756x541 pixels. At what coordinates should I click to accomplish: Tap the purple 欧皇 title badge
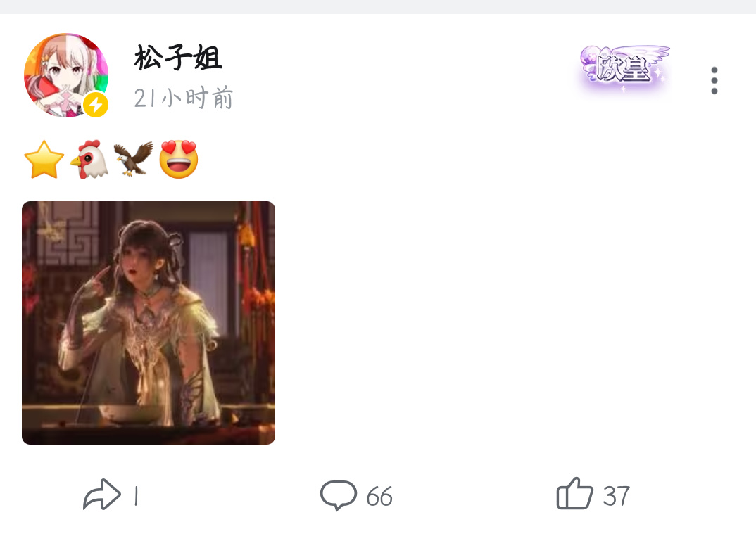[624, 68]
